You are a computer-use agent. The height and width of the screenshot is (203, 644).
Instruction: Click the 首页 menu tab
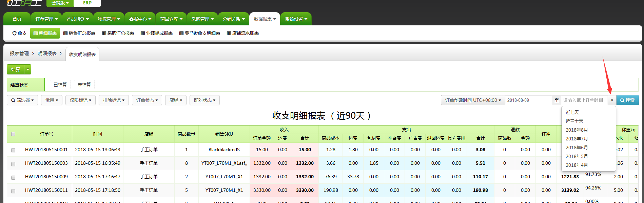(x=17, y=19)
